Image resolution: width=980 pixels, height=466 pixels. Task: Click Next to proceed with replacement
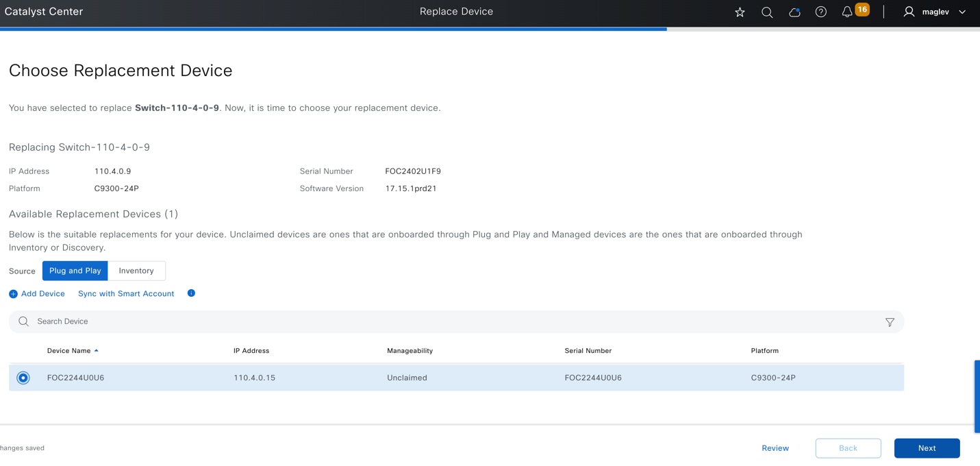pos(927,447)
